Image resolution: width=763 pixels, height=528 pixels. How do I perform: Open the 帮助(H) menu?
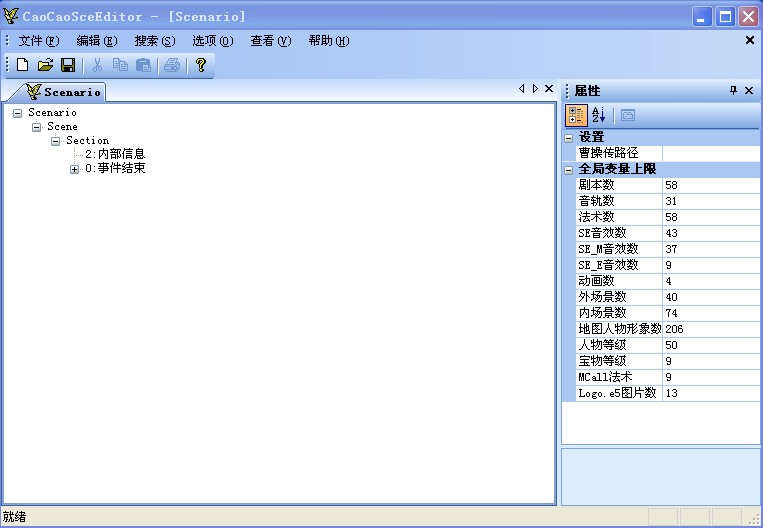click(329, 41)
